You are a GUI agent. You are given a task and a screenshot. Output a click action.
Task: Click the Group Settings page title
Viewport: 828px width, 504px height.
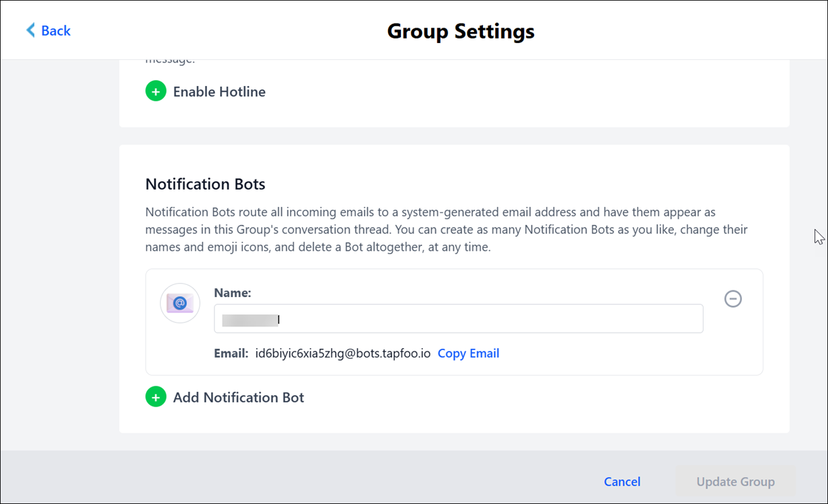click(461, 31)
